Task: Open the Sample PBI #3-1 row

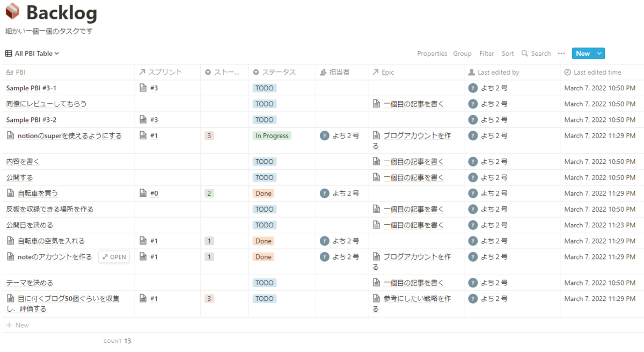Action: (31, 88)
